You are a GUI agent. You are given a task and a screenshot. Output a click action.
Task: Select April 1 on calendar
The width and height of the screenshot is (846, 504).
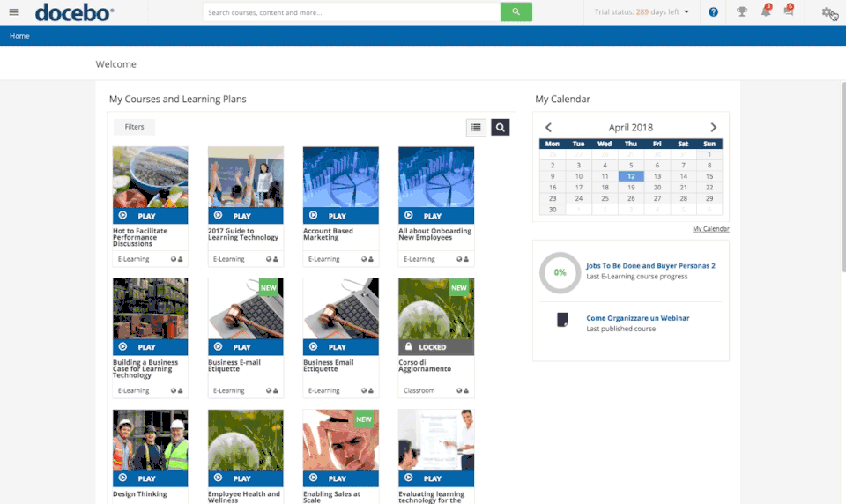coord(709,154)
